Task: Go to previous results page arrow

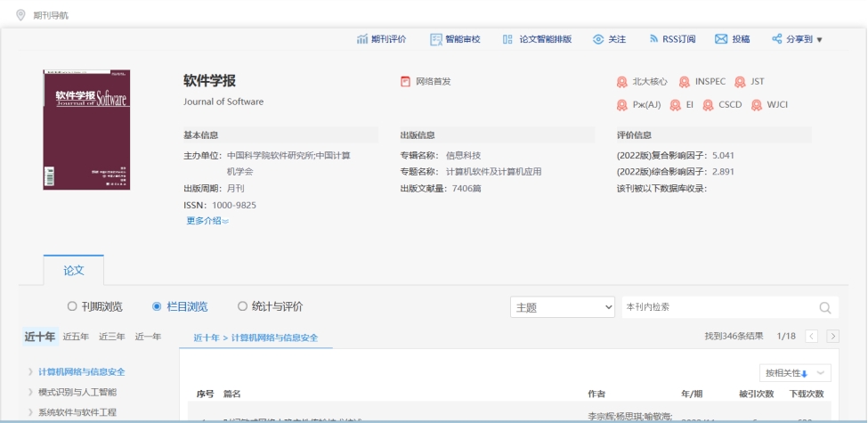Action: (812, 336)
